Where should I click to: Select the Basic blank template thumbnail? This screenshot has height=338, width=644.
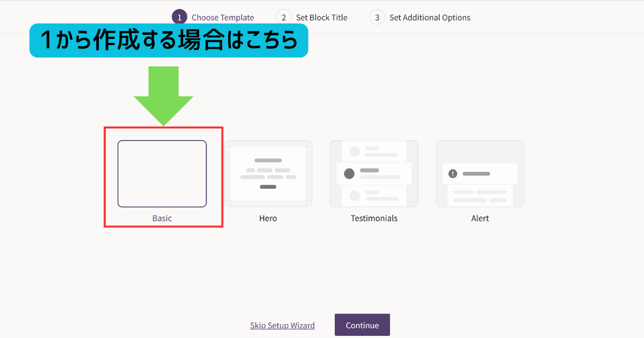162,174
